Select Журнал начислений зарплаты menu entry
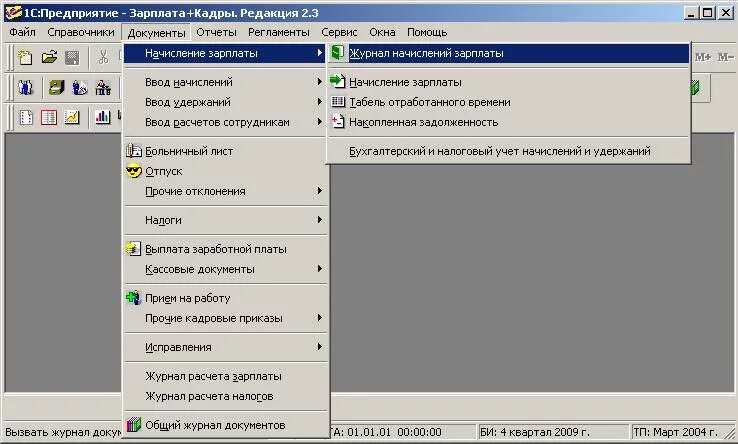The height and width of the screenshot is (444, 738). (509, 53)
